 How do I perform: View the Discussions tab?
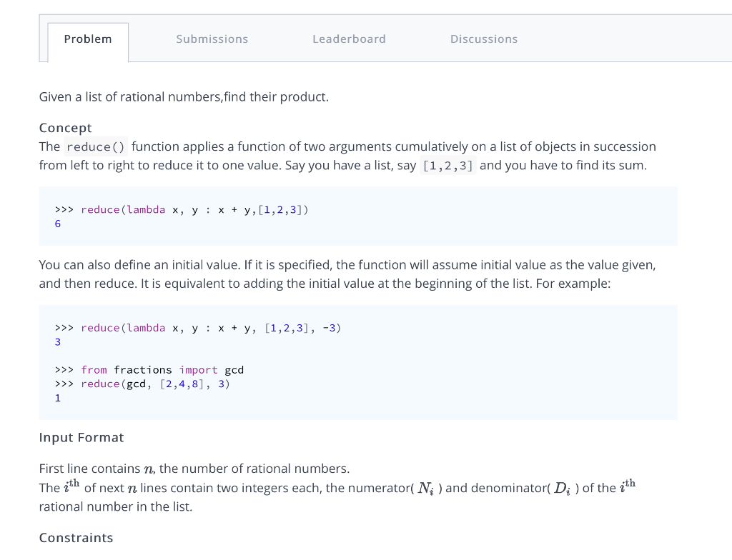click(484, 39)
